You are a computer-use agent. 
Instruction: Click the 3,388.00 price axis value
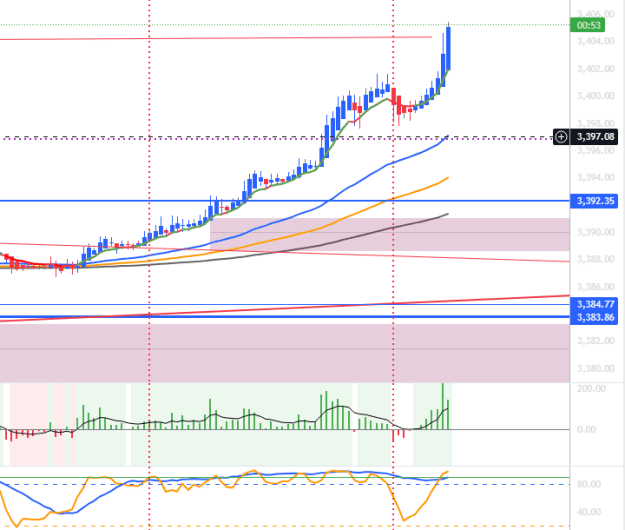596,259
